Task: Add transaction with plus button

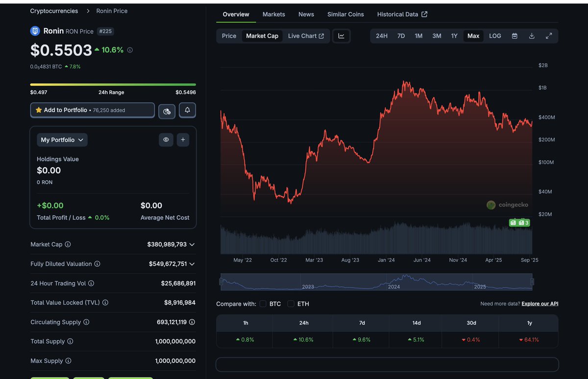Action: point(183,140)
